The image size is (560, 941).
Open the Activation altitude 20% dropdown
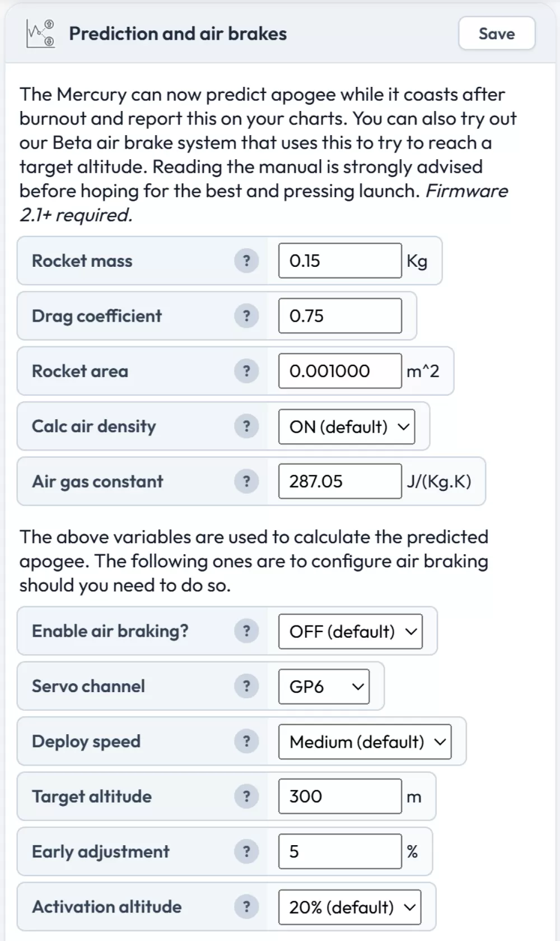[349, 907]
